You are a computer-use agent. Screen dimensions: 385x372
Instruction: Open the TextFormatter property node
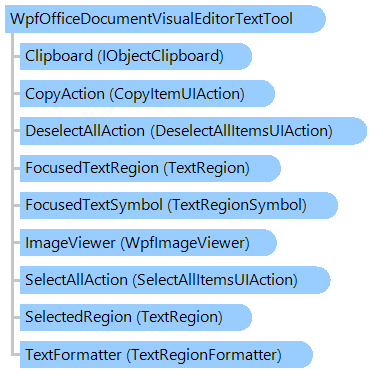166,355
